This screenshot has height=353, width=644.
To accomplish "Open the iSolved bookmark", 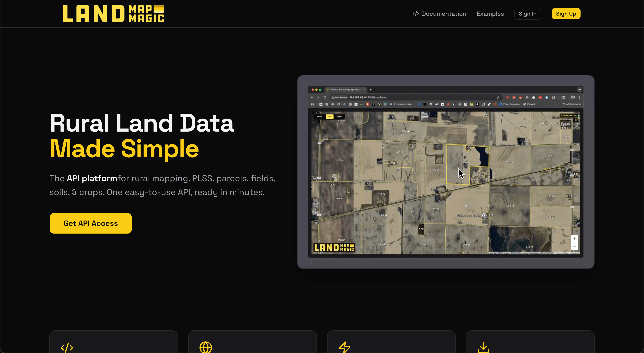I will [529, 104].
